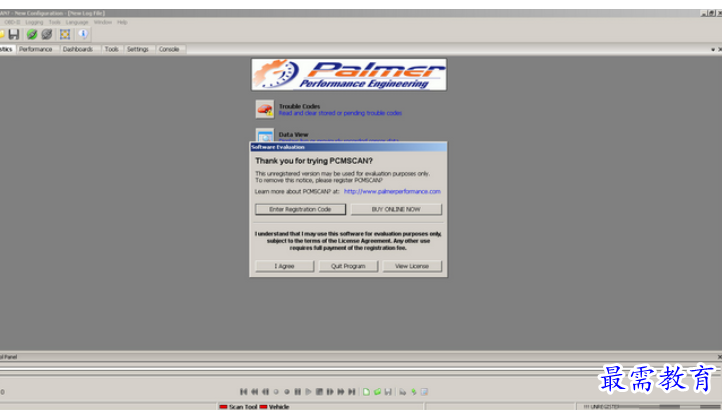Step forward one frame in playback
The image size is (722, 410).
(330, 392)
